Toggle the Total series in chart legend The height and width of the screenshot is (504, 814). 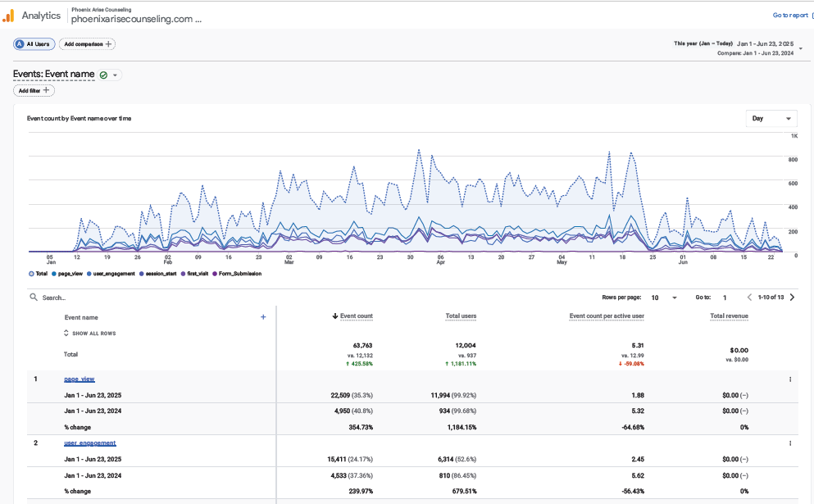38,274
